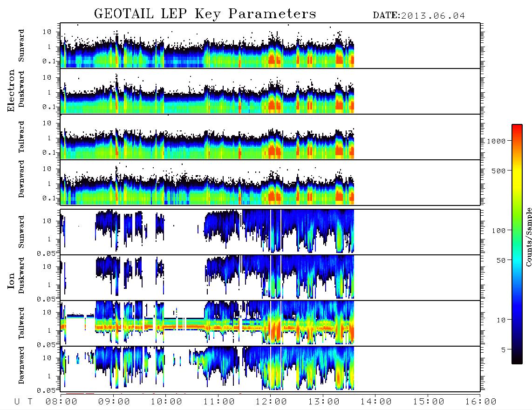Click the 16:00 time tick label
532x410 pixels.
click(x=481, y=402)
